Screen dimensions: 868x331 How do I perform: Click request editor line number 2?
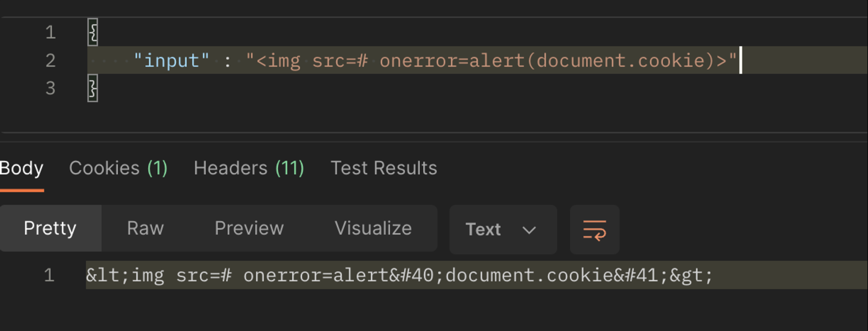pyautogui.click(x=51, y=61)
